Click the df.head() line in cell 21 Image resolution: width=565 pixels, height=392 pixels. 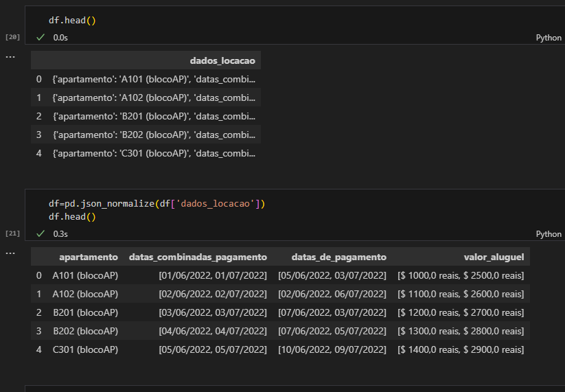click(72, 216)
